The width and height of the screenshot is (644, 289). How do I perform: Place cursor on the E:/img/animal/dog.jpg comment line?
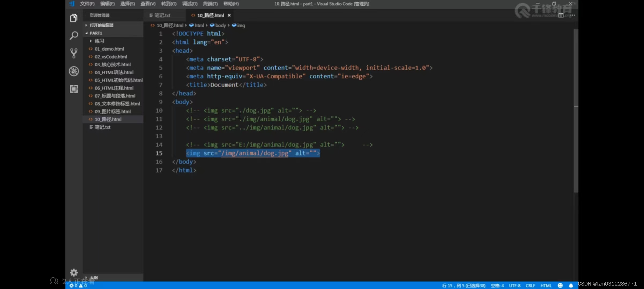[279, 145]
